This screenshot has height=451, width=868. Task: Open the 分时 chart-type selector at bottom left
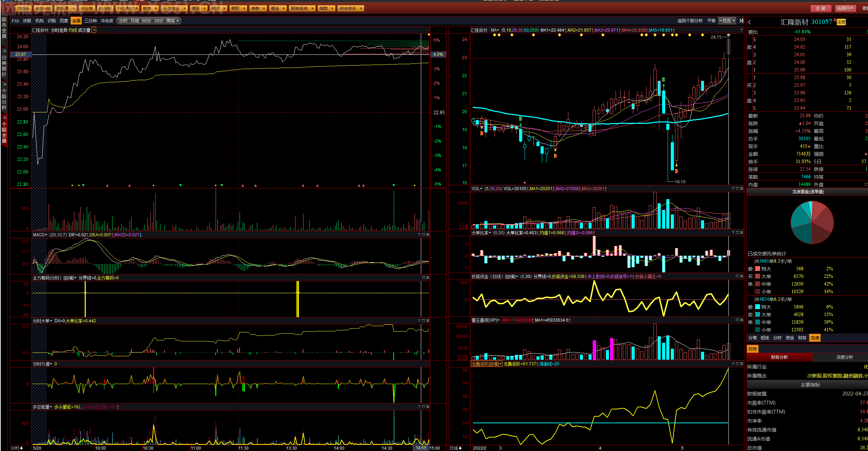coord(17,448)
